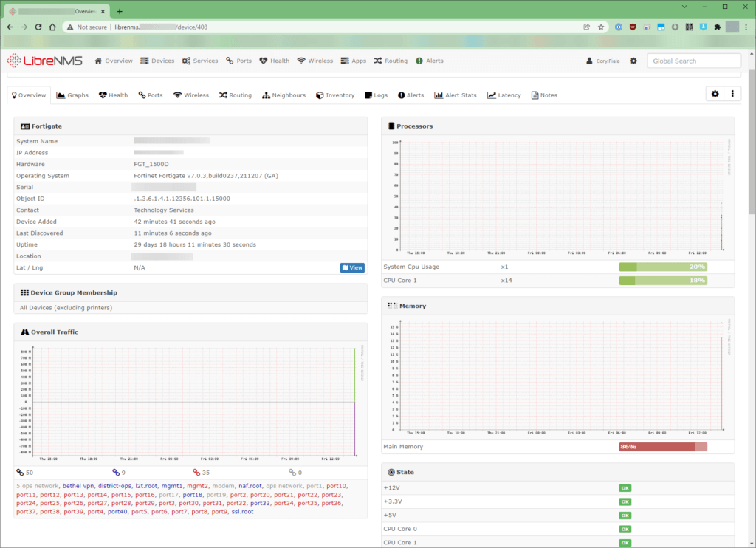
Task: Click the System Cpu Usage 20% bar
Action: click(x=663, y=267)
